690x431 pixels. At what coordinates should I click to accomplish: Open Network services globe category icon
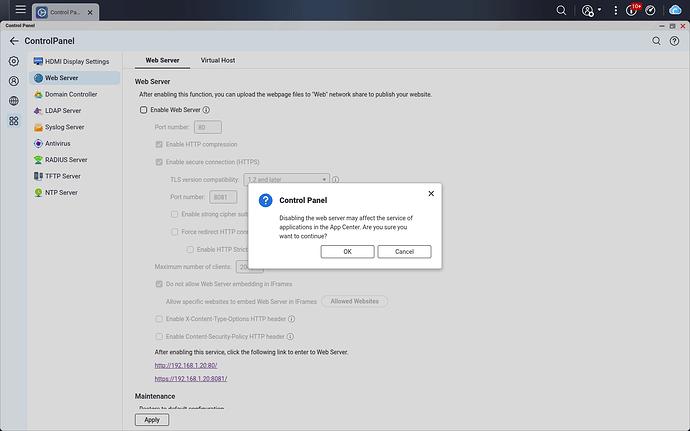14,101
